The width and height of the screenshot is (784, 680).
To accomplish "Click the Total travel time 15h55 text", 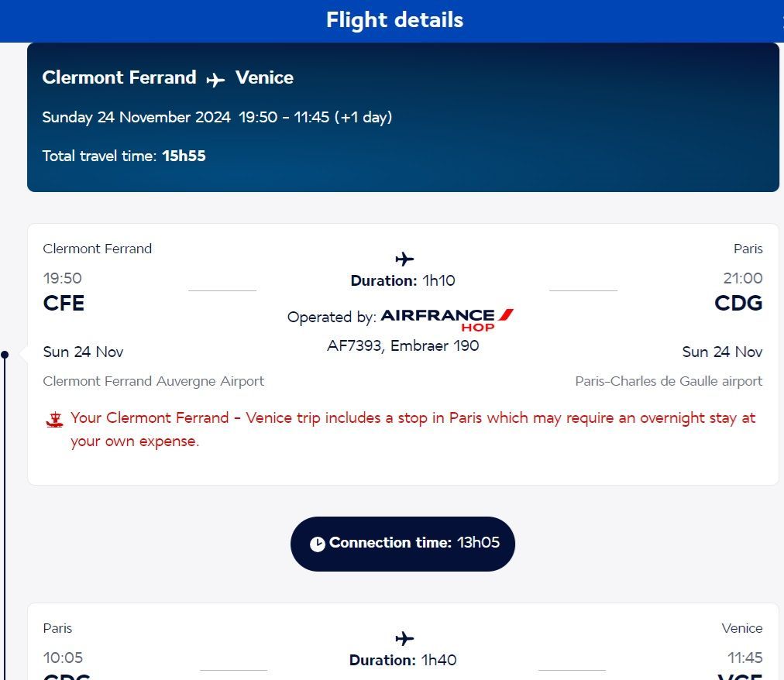I will (x=124, y=156).
